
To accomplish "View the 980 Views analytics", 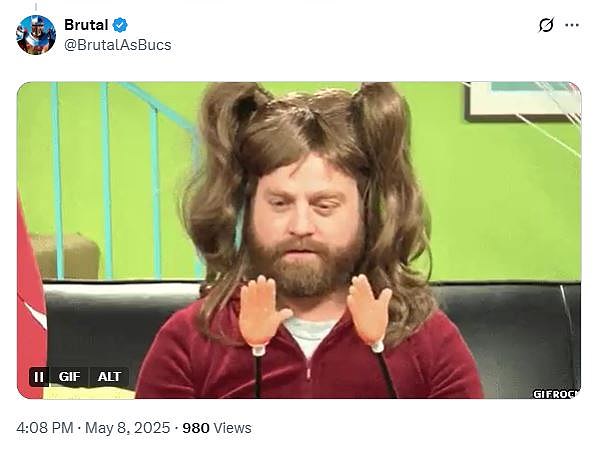I will 217,428.
